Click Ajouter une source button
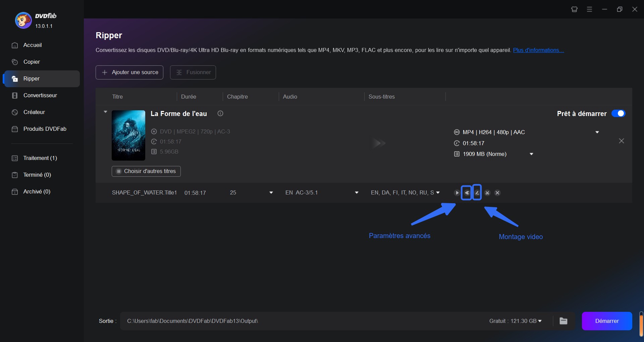 [x=129, y=72]
